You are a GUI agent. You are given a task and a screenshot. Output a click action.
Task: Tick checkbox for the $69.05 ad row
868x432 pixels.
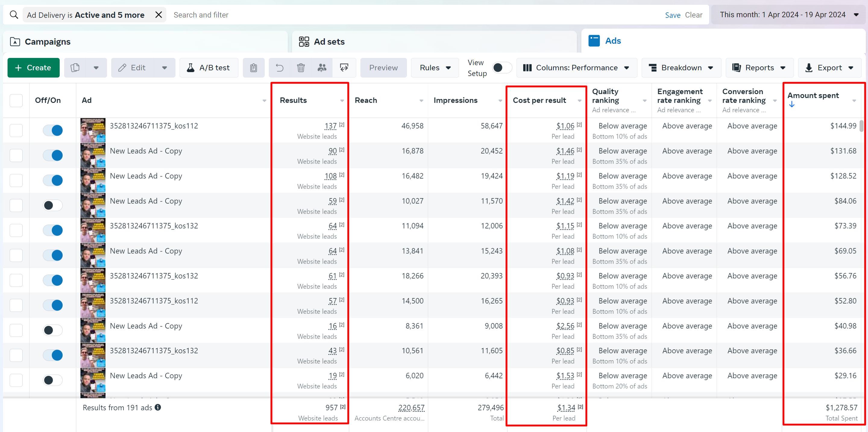16,255
